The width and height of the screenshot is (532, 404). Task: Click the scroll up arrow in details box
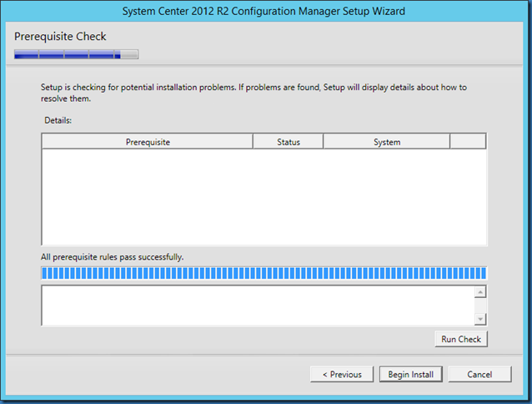[480, 292]
